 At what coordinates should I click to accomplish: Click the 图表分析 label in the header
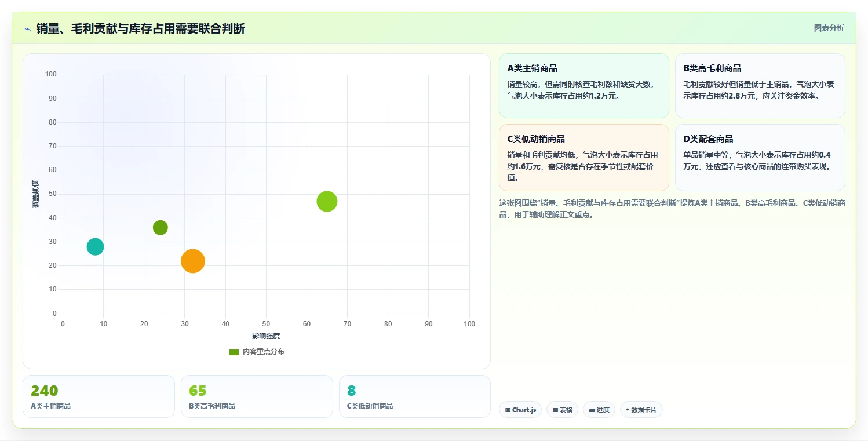829,28
